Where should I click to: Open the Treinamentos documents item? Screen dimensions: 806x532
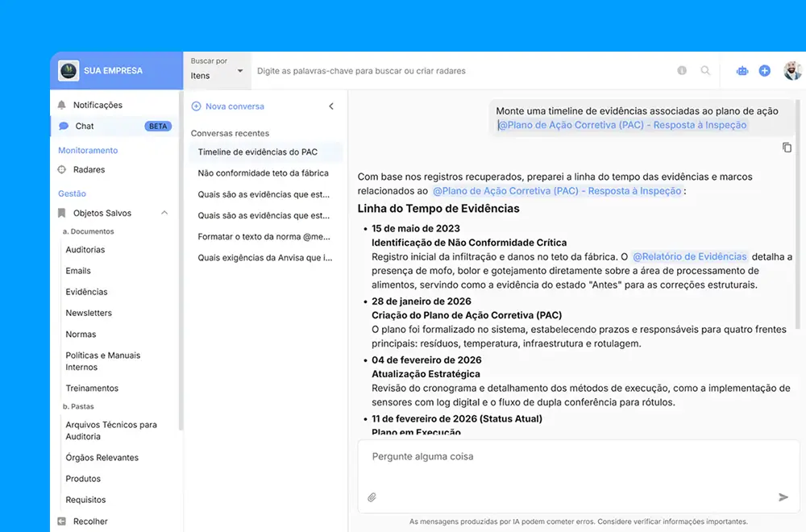[x=92, y=388]
